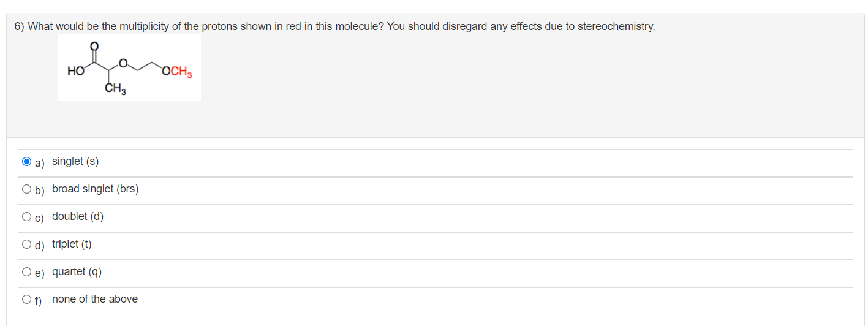The image size is (868, 326).
Task: Choose the none of the above radio button
Action: pyautogui.click(x=26, y=300)
